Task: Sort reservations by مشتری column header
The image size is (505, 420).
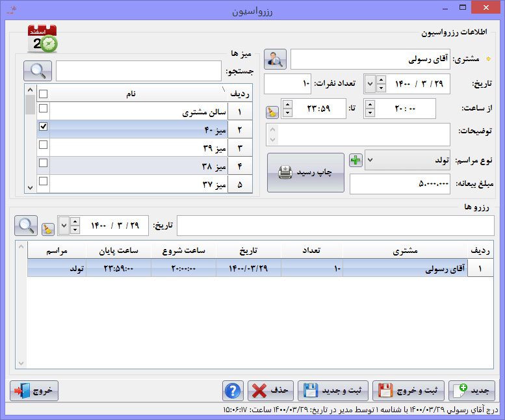Action: pos(405,250)
